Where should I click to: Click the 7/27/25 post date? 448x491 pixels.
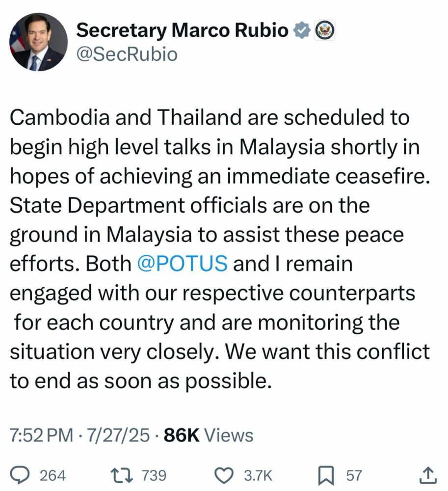click(x=118, y=435)
